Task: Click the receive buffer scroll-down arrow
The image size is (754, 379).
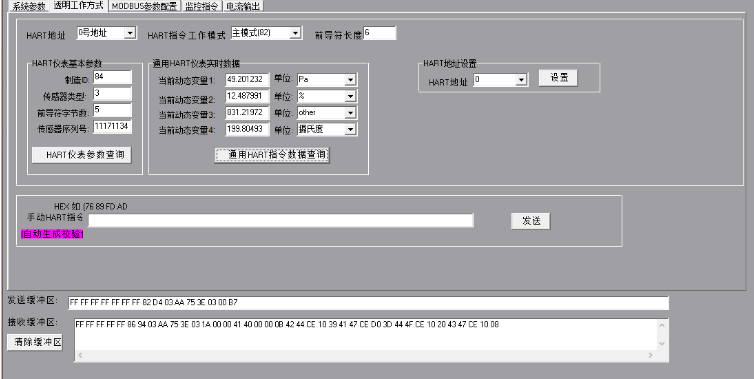Action: [x=662, y=343]
